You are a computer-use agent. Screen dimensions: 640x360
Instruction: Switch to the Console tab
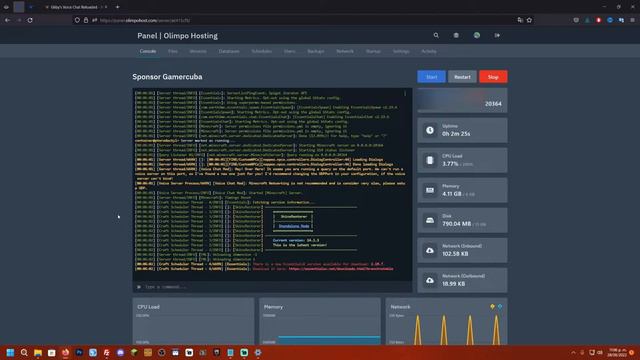(148, 51)
